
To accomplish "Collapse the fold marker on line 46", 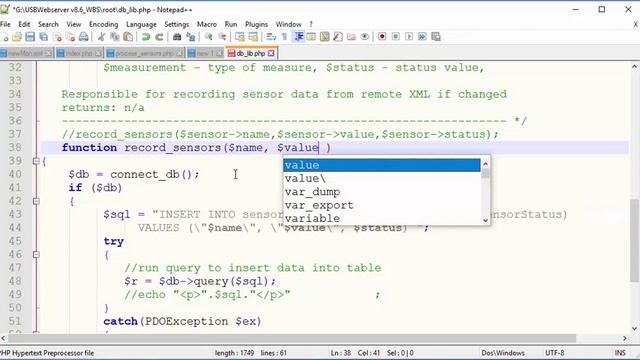I will 36,255.
